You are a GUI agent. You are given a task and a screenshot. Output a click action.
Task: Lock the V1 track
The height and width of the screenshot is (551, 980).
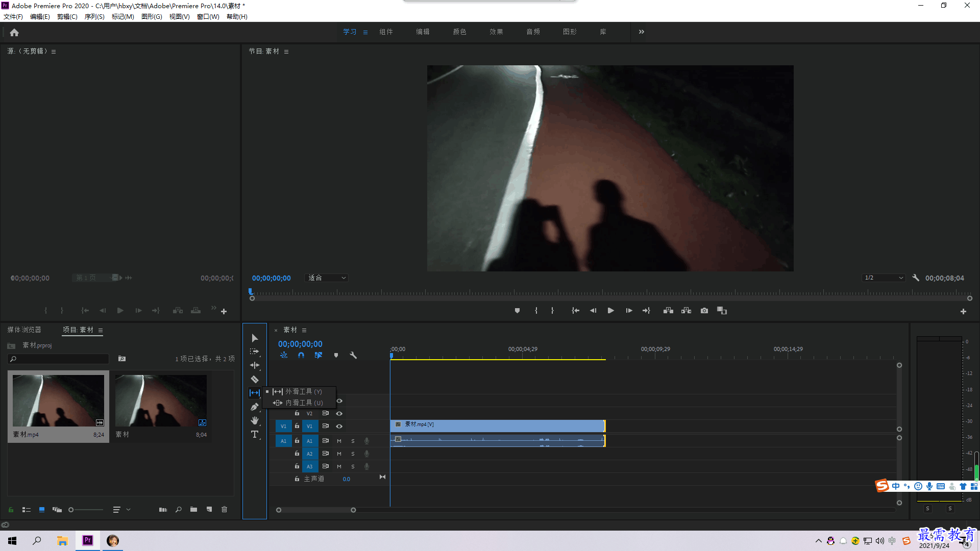[x=297, y=425]
